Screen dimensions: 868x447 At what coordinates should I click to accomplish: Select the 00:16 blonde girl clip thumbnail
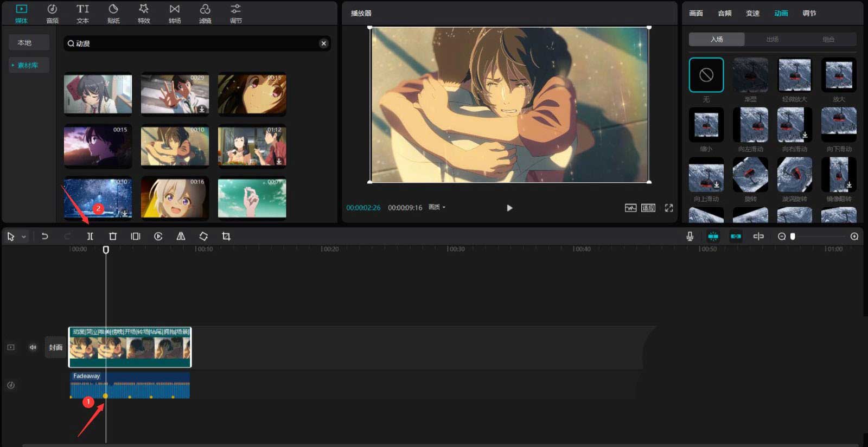pyautogui.click(x=175, y=198)
